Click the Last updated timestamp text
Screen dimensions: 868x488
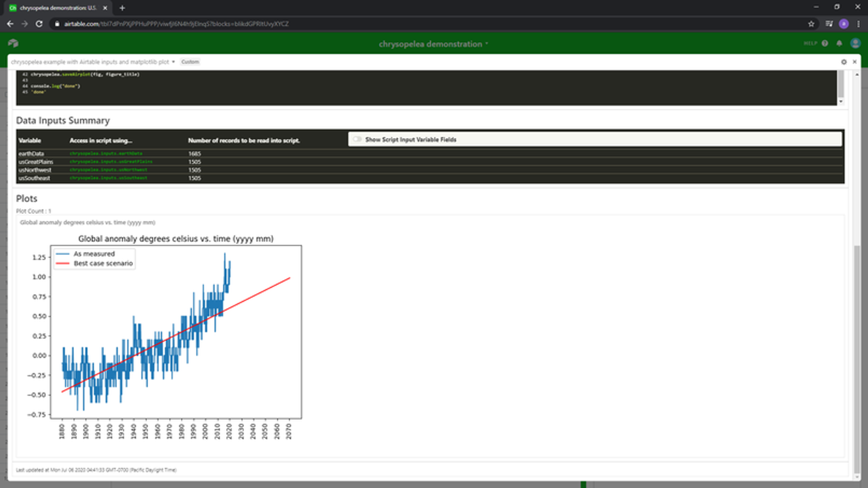pos(96,470)
